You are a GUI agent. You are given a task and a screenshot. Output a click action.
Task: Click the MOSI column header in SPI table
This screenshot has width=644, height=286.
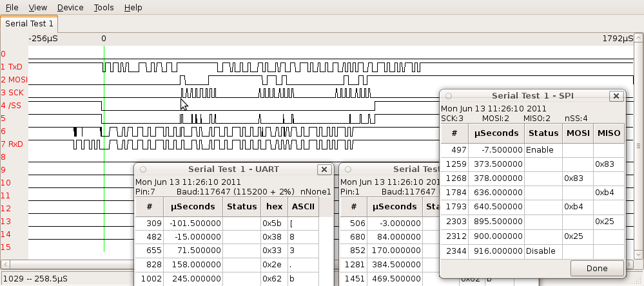click(578, 133)
